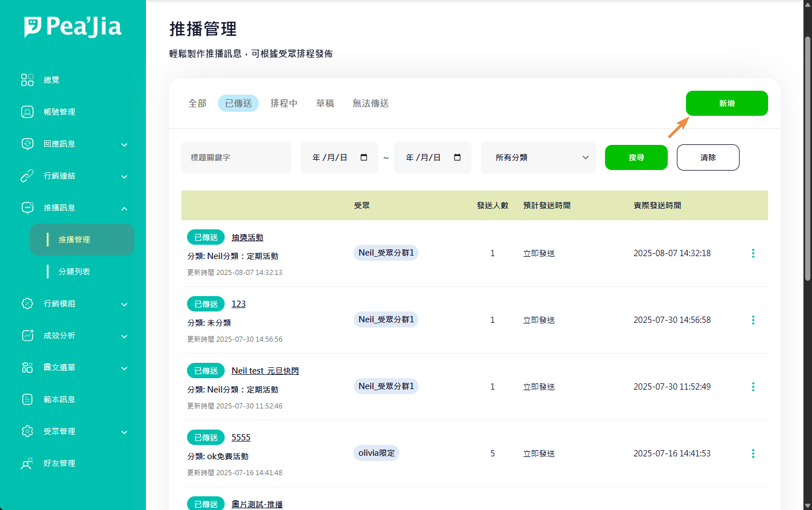Image resolution: width=812 pixels, height=510 pixels.
Task: Click the 範本訊息 template message icon
Action: 27,399
